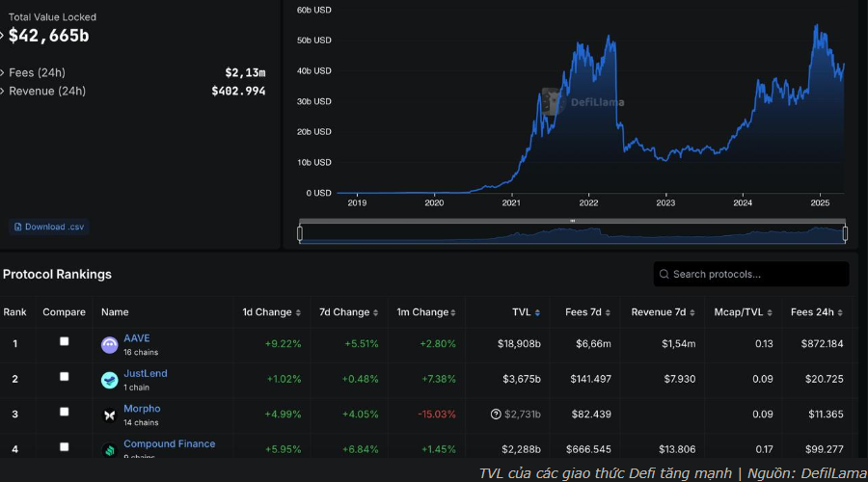Click JustLend's revenue 7d $7.930

coord(680,379)
